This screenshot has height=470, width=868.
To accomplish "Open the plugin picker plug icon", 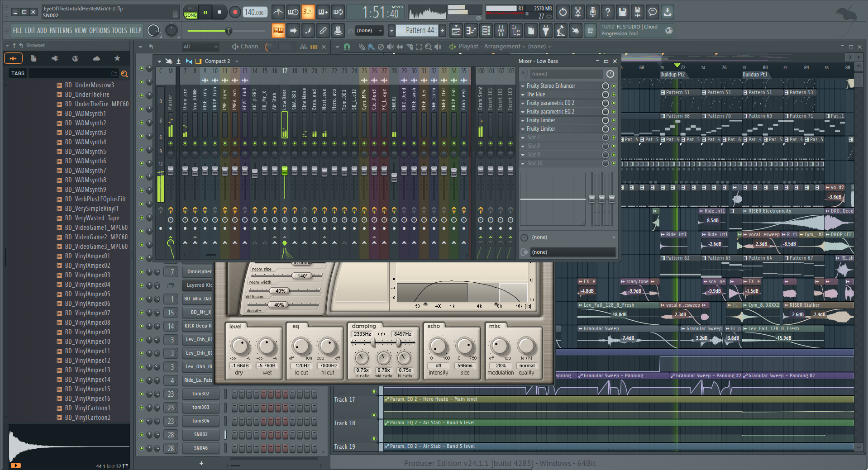I will tap(546, 31).
